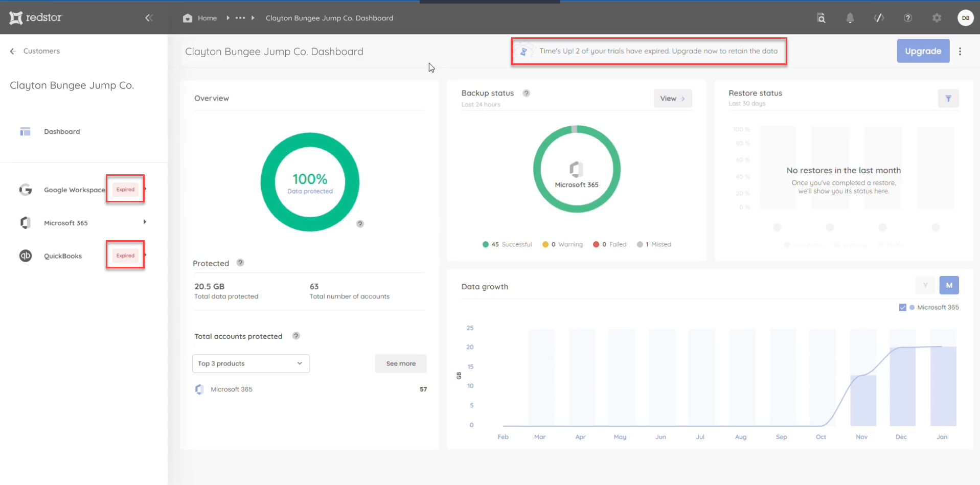The image size is (980, 485).
Task: Click the Microsoft 365 icon in backup donut
Action: pos(576,169)
